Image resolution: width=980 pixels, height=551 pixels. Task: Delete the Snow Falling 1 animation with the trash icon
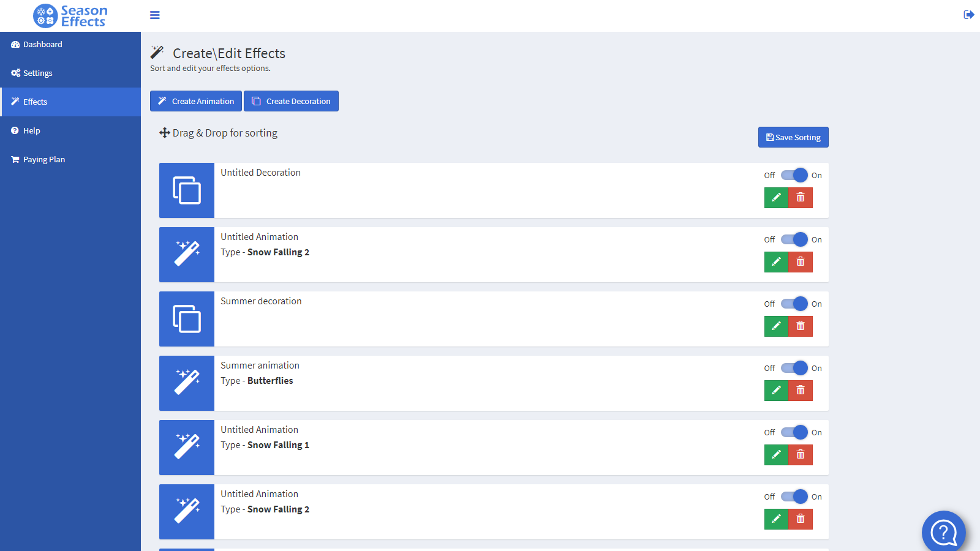pyautogui.click(x=801, y=455)
